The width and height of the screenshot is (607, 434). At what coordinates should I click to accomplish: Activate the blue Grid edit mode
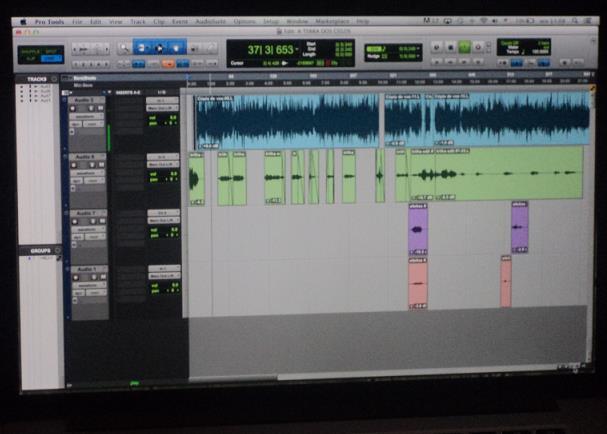pos(52,58)
